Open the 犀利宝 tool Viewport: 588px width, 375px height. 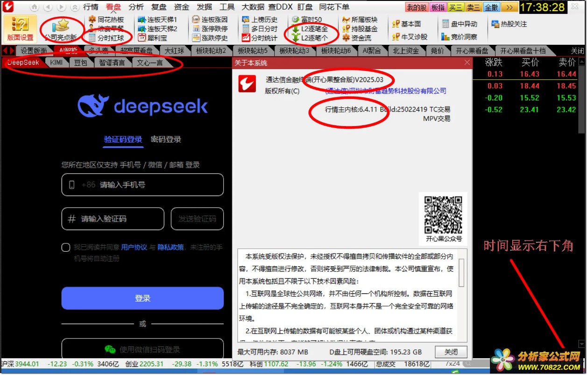[152, 38]
